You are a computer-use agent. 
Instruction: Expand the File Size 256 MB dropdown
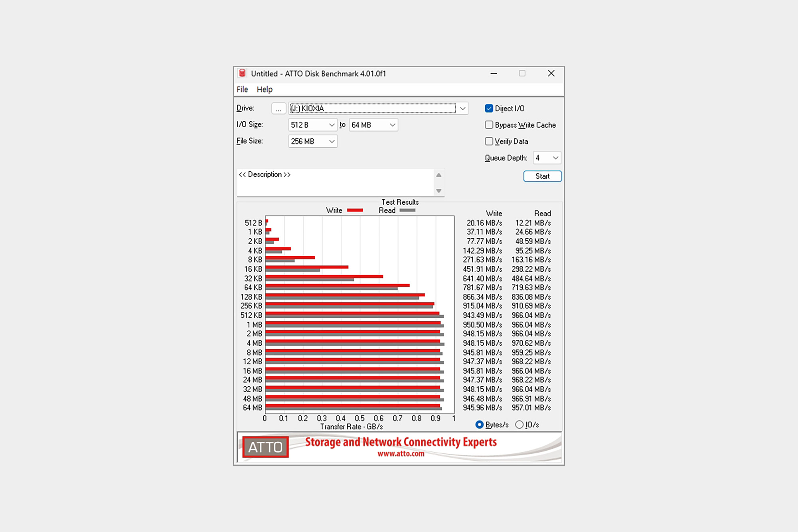pyautogui.click(x=332, y=141)
